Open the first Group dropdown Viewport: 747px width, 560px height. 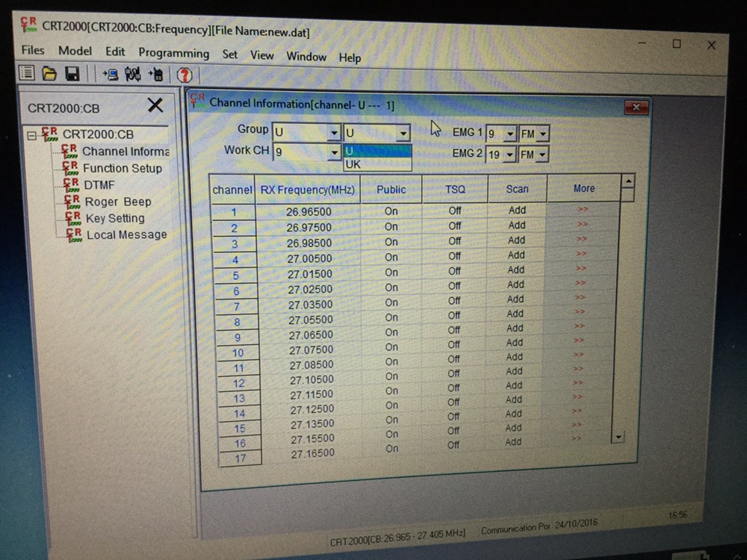(x=334, y=132)
